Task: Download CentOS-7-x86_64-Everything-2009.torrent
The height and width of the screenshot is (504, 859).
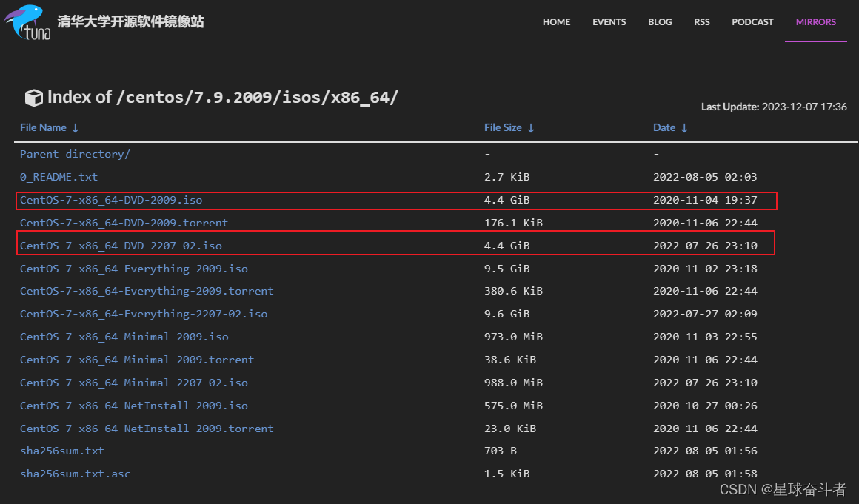Action: [x=147, y=291]
